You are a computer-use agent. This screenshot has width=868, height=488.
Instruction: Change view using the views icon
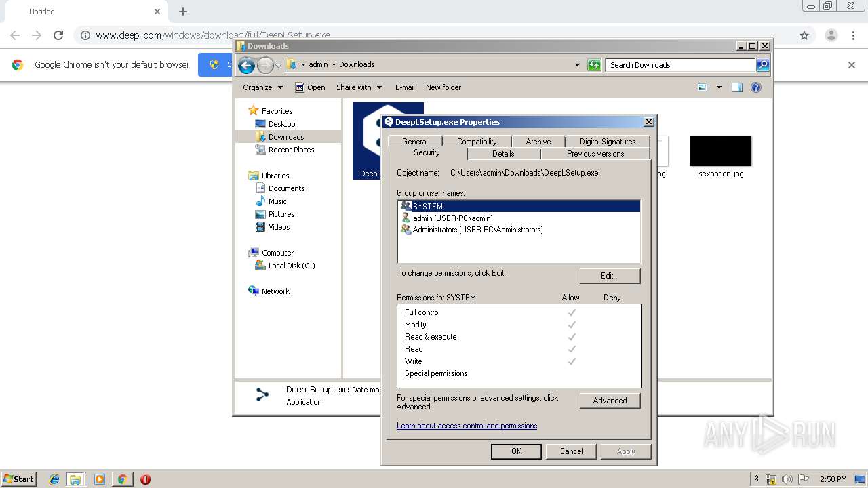coord(703,87)
